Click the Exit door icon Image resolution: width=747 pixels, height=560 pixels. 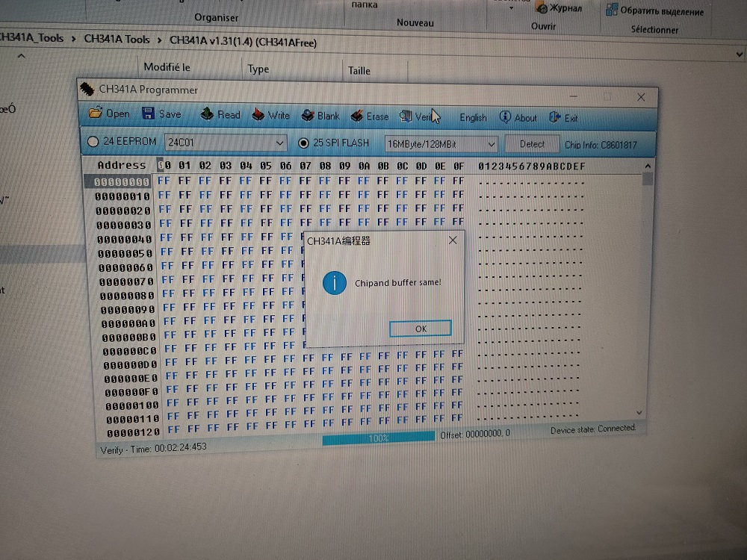click(x=554, y=118)
